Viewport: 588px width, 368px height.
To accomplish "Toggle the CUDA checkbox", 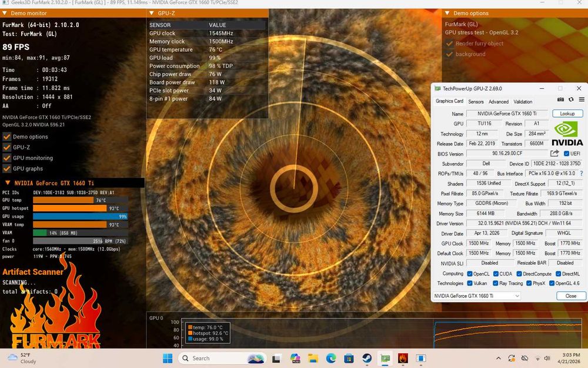I will coord(495,274).
